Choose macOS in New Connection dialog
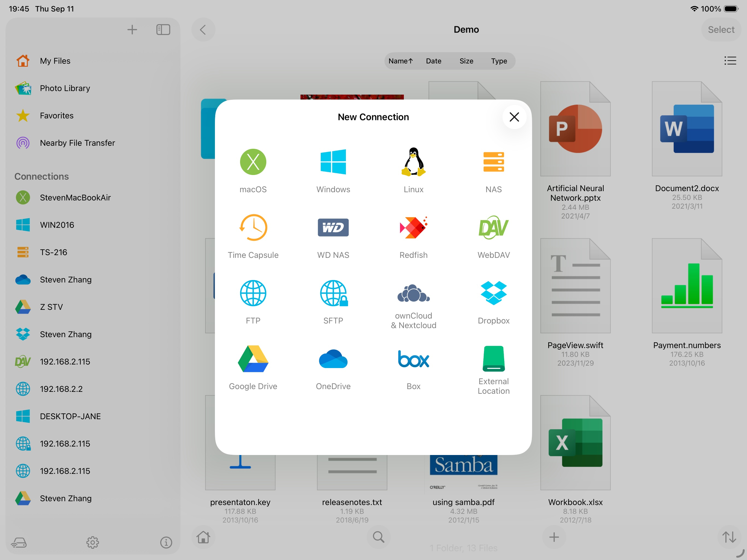The height and width of the screenshot is (560, 747). tap(253, 162)
